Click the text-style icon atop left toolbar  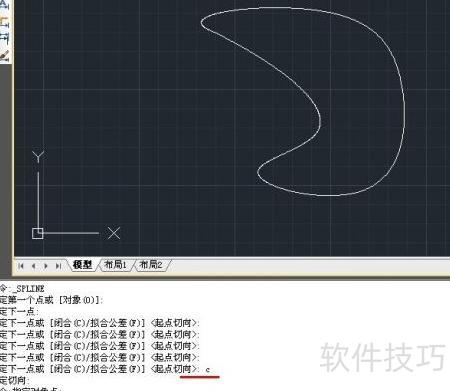(4, 5)
